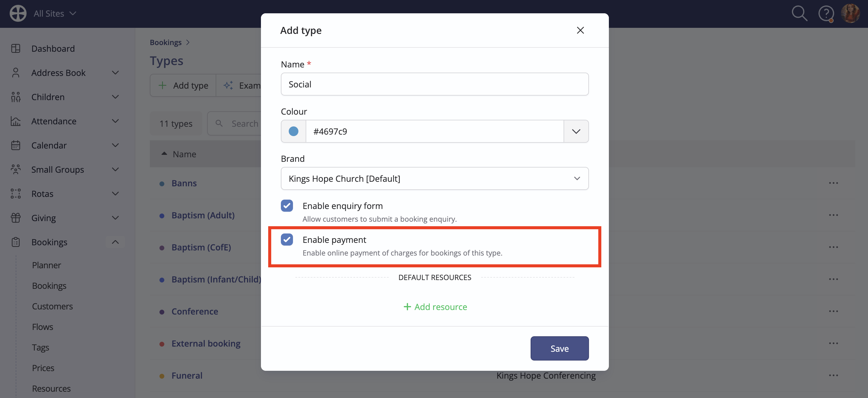Image resolution: width=868 pixels, height=398 pixels.
Task: Click the Giving gift icon
Action: [15, 218]
